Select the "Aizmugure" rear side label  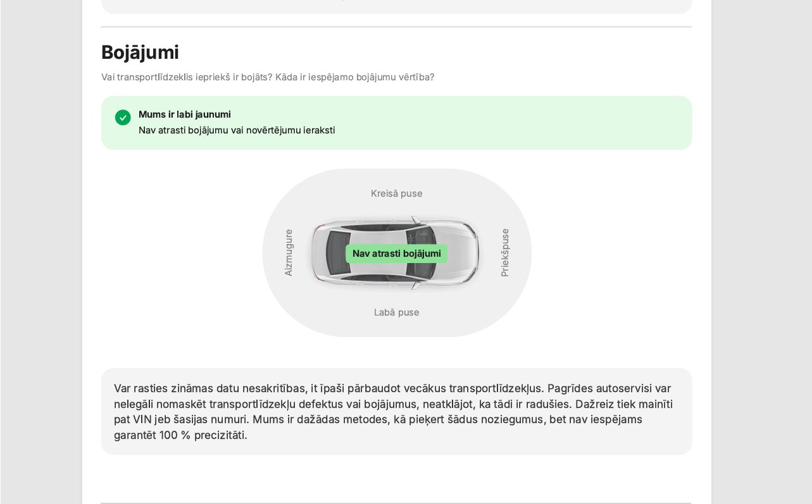pos(289,252)
